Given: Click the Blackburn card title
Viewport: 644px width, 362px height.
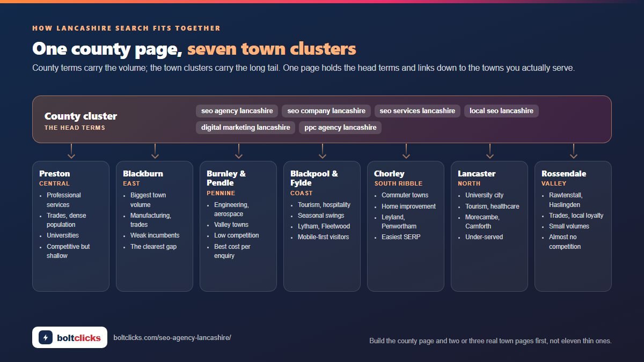Looking at the screenshot, I should click(x=143, y=174).
